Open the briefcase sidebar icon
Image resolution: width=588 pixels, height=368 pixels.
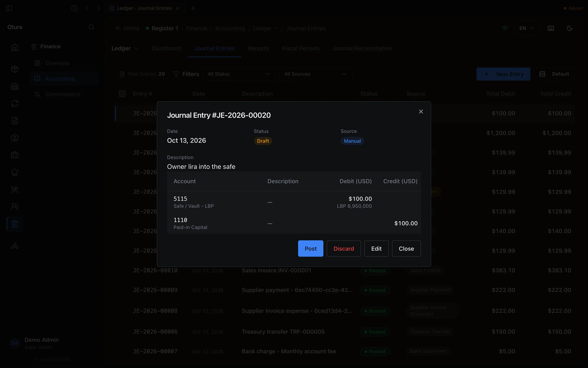pyautogui.click(x=14, y=155)
